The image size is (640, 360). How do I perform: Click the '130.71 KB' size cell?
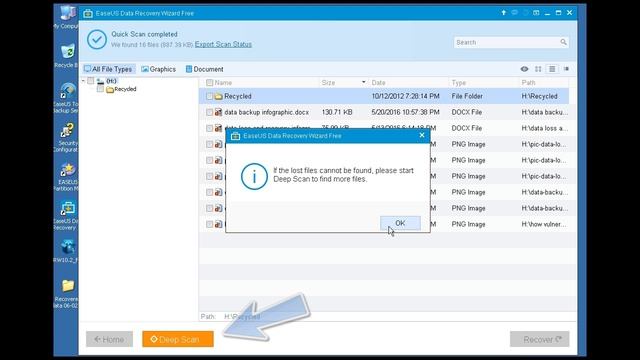[337, 112]
